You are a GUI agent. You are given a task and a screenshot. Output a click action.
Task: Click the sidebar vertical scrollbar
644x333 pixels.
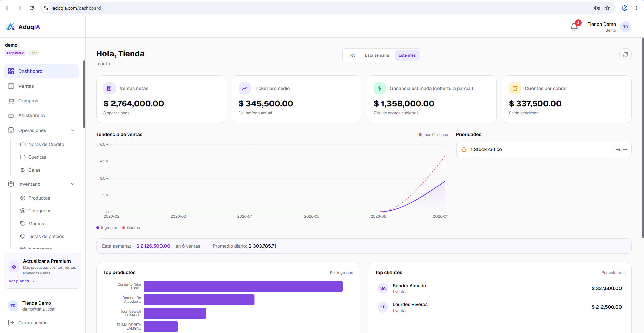[x=84, y=94]
